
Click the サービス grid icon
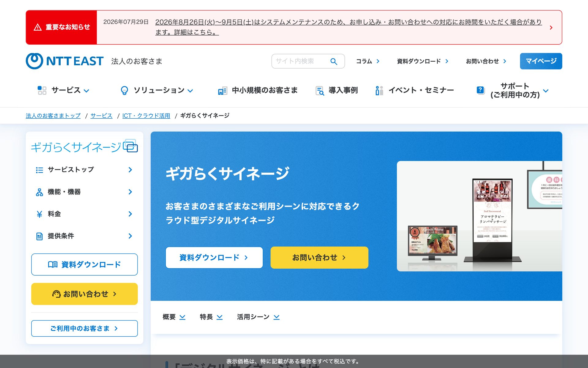[42, 90]
